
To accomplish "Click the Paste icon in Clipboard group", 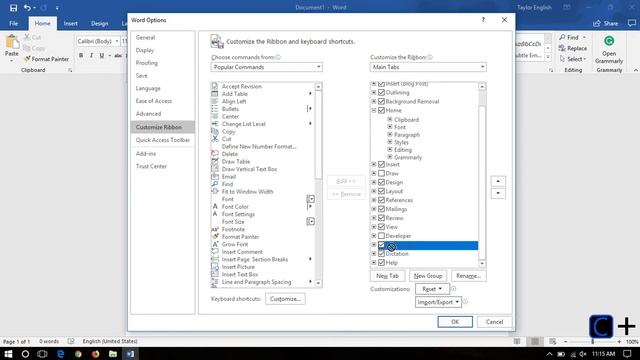I will coord(12,42).
